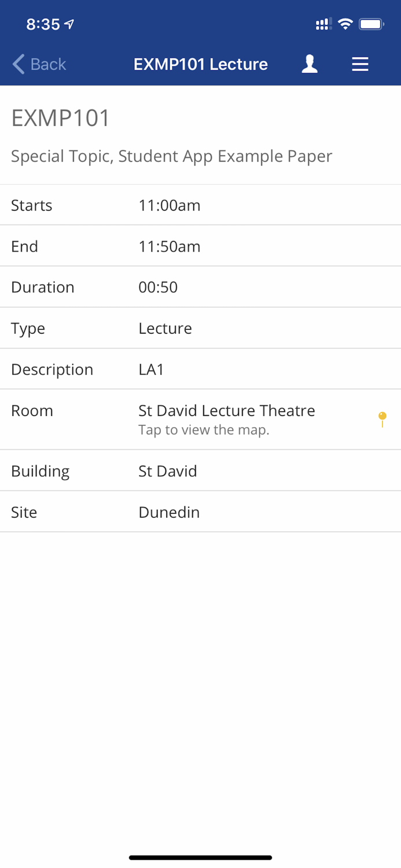Open the hamburger menu
Screen dimensions: 401x868
pos(360,64)
